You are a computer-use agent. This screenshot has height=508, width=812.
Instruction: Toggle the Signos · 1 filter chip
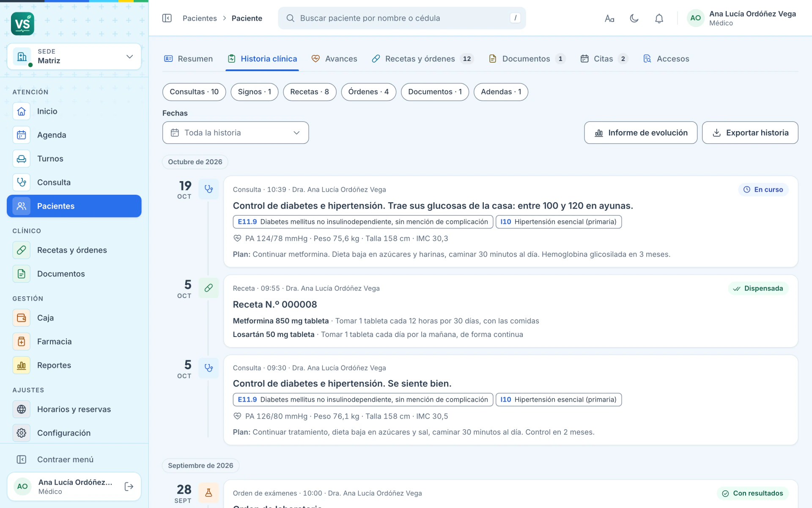point(255,92)
